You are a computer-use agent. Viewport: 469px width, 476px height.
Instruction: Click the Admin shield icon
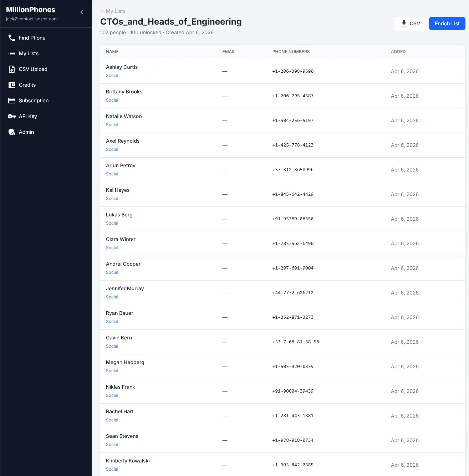click(x=12, y=132)
